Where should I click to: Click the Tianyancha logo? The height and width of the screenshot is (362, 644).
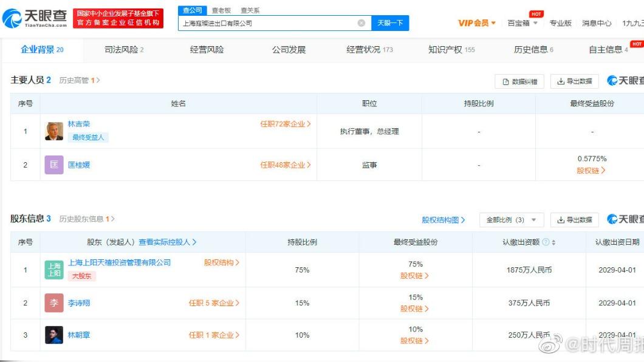tap(35, 18)
